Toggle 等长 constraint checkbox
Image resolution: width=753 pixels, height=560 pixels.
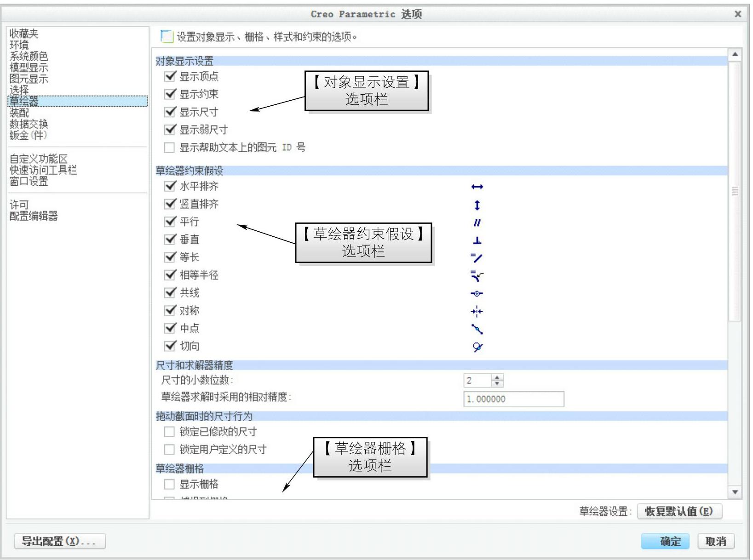tap(170, 257)
